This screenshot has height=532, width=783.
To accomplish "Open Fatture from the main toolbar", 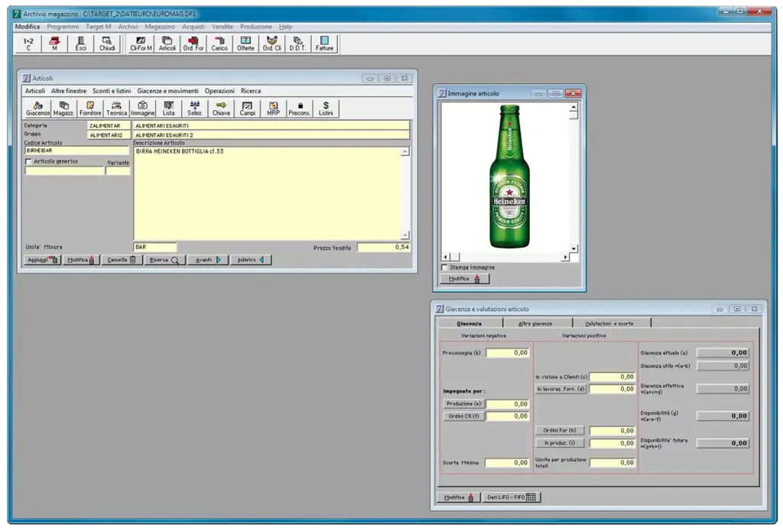I will tap(324, 44).
